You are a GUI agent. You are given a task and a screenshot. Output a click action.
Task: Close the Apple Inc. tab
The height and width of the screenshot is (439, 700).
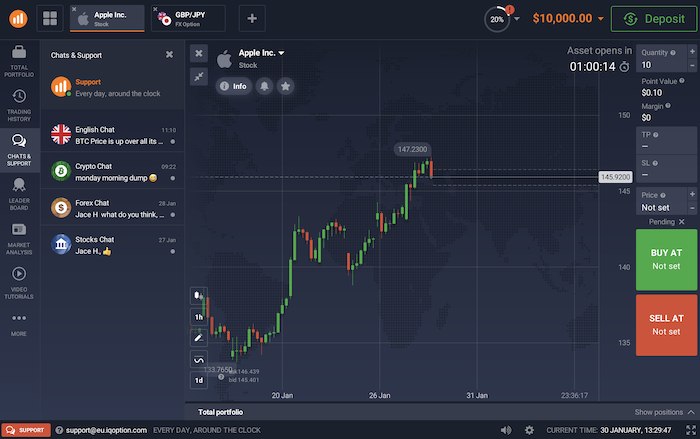click(x=74, y=9)
